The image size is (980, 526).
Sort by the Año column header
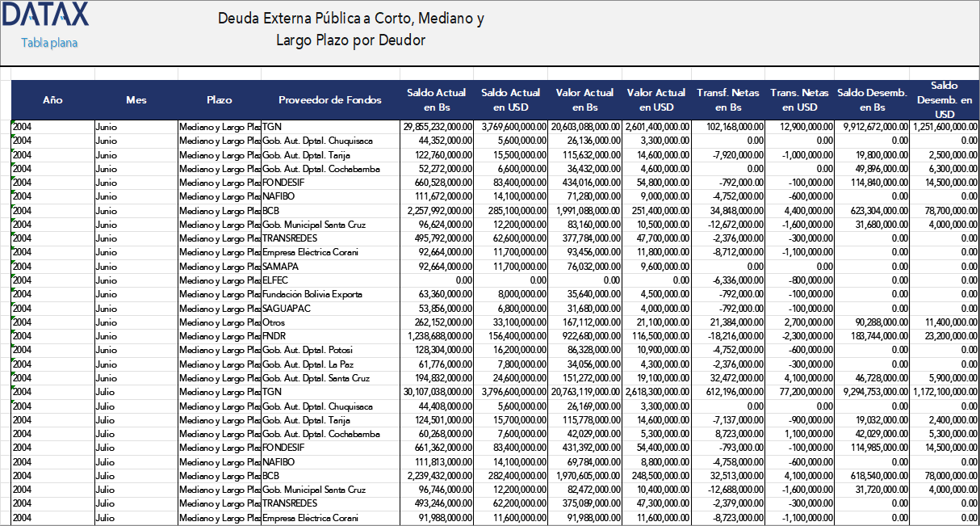point(52,100)
